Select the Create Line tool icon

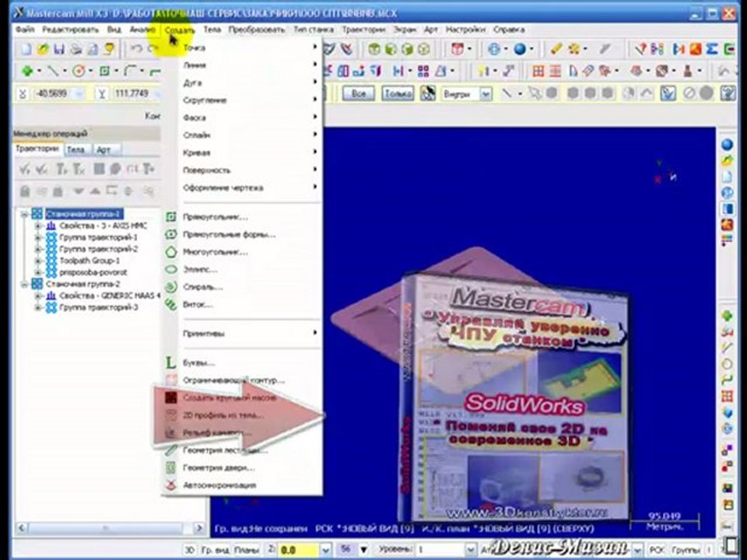point(52,72)
